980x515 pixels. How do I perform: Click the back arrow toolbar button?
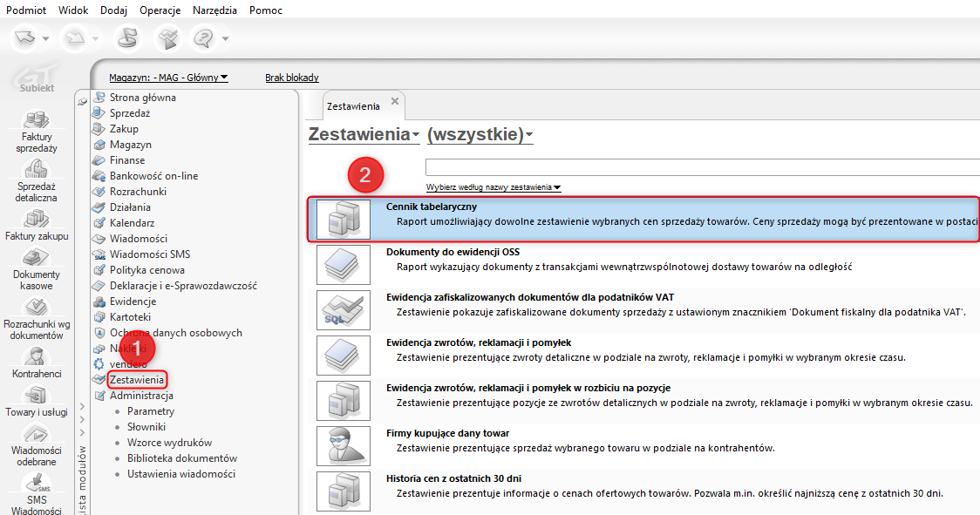coord(25,38)
